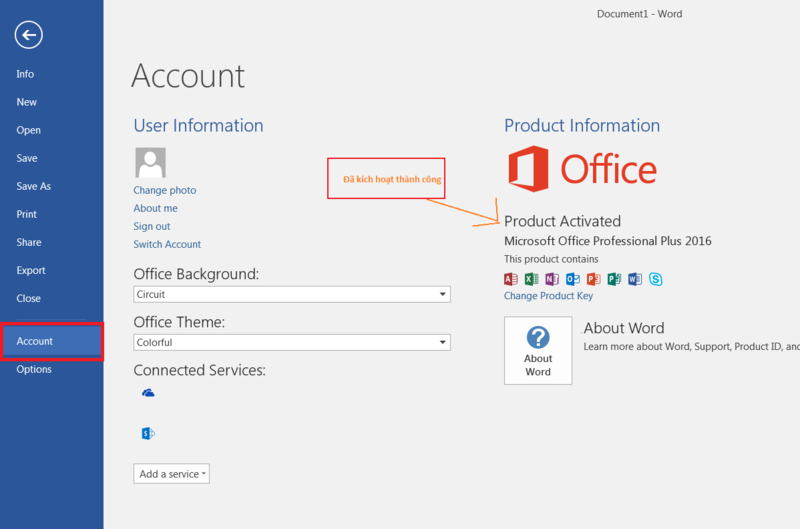Click Microsoft Office Professional Plus 2016 text
Viewport: 800px width, 529px height.
(608, 241)
